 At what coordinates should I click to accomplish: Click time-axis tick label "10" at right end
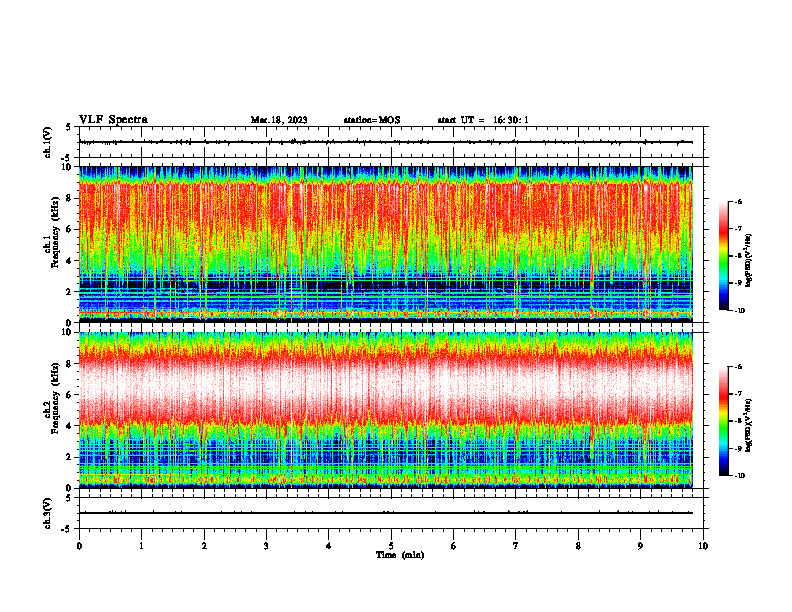tap(703, 546)
